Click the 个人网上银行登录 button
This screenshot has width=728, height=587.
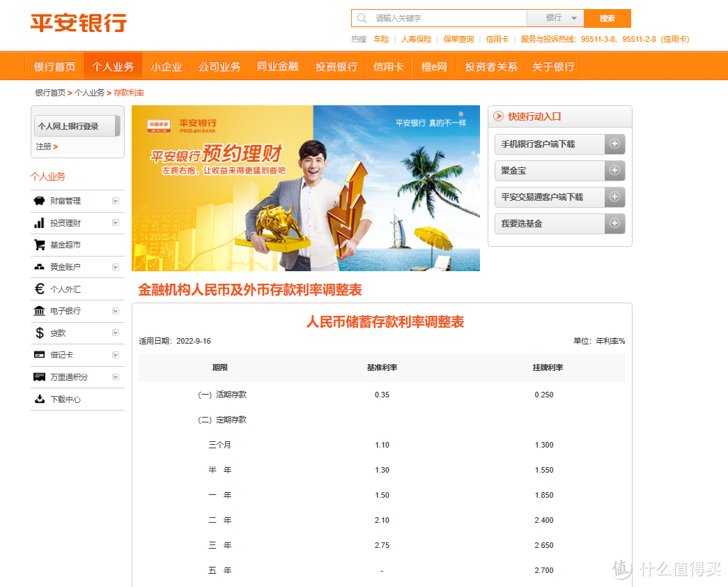[x=77, y=126]
